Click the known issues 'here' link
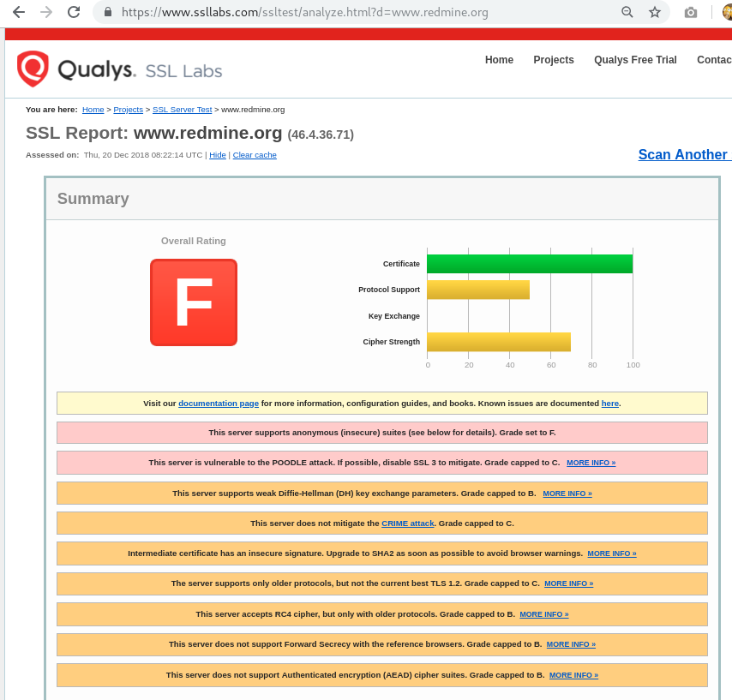 click(x=609, y=404)
